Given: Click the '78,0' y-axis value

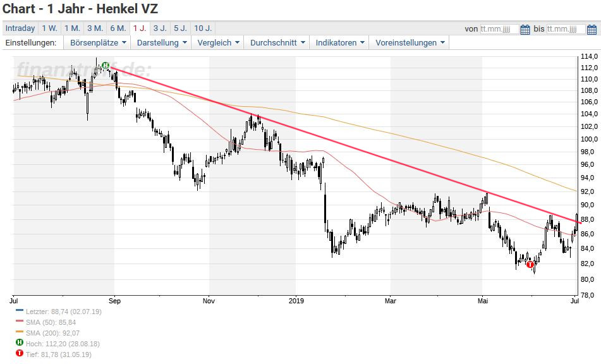Looking at the screenshot, I should coord(589,295).
